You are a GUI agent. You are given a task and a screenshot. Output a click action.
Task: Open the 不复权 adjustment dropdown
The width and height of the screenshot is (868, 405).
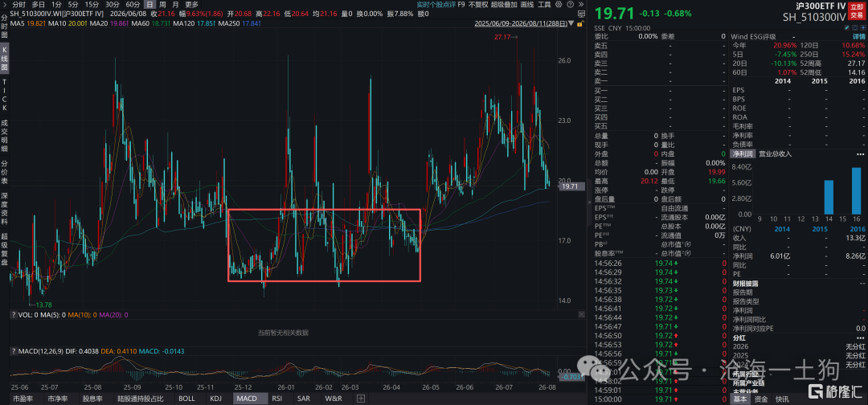pos(477,4)
